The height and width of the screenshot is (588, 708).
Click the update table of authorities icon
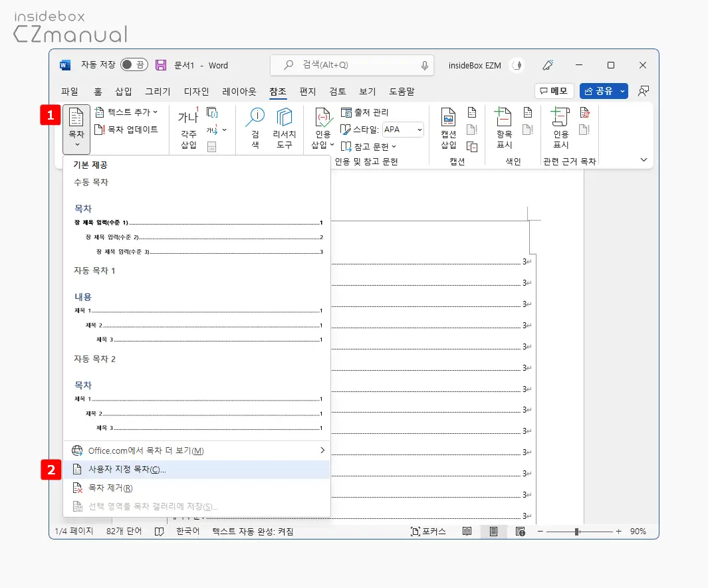tap(585, 130)
